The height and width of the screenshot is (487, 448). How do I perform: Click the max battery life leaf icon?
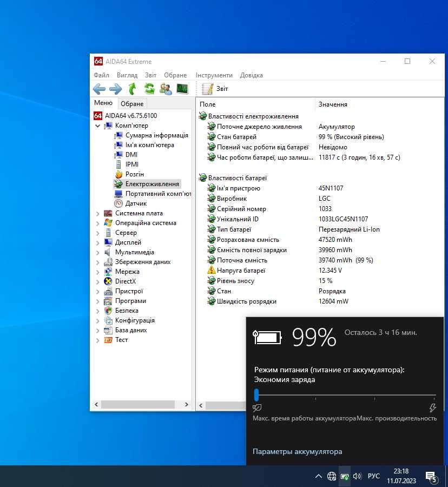[257, 407]
